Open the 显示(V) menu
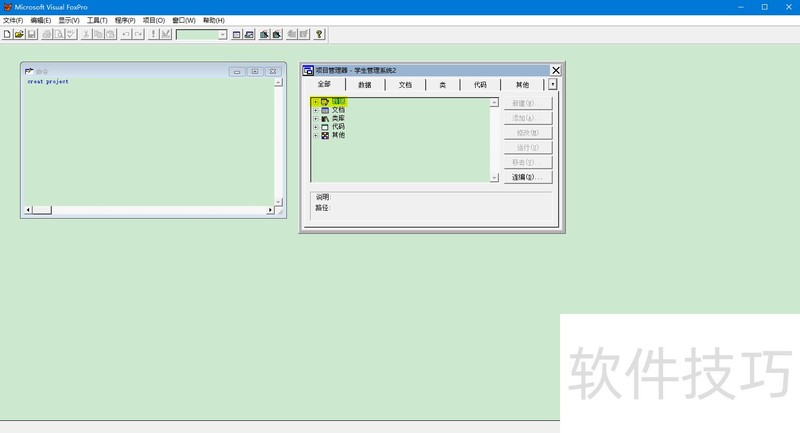This screenshot has height=433, width=800. tap(68, 20)
